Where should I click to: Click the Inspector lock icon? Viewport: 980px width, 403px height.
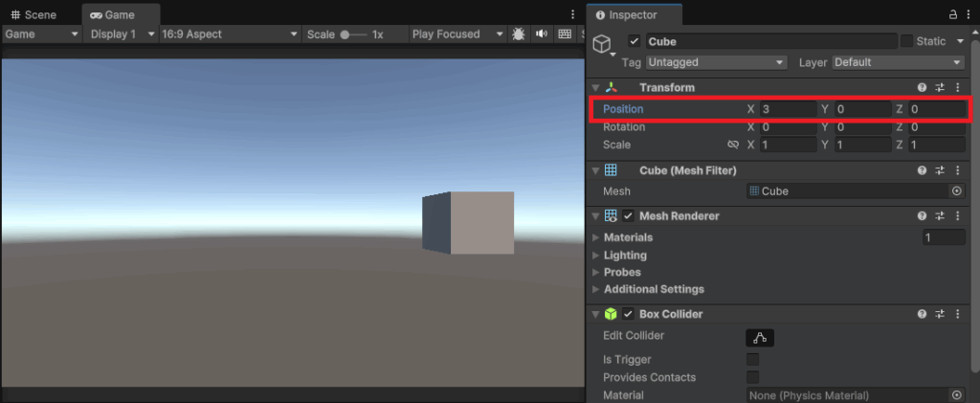pos(952,14)
